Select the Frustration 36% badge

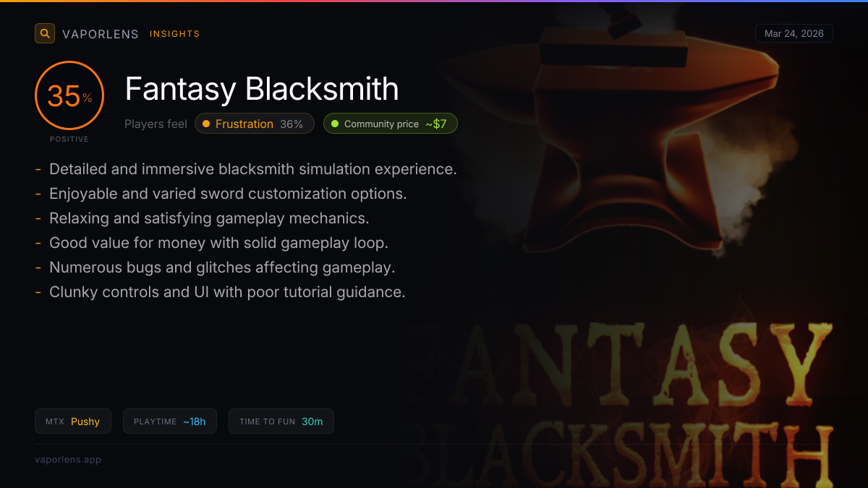(255, 124)
